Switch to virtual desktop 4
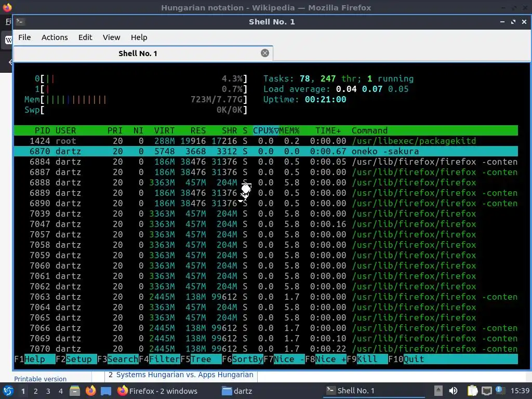This screenshot has height=399, width=532. click(61, 391)
